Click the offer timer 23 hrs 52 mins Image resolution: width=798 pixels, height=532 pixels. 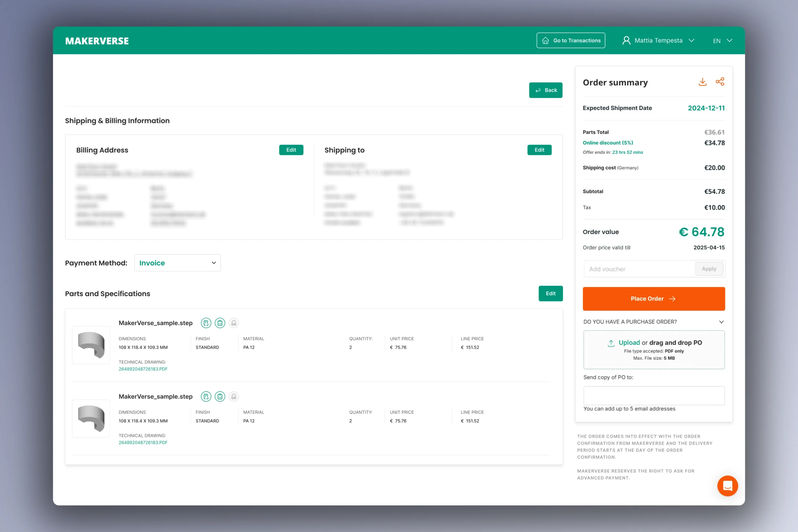(627, 152)
